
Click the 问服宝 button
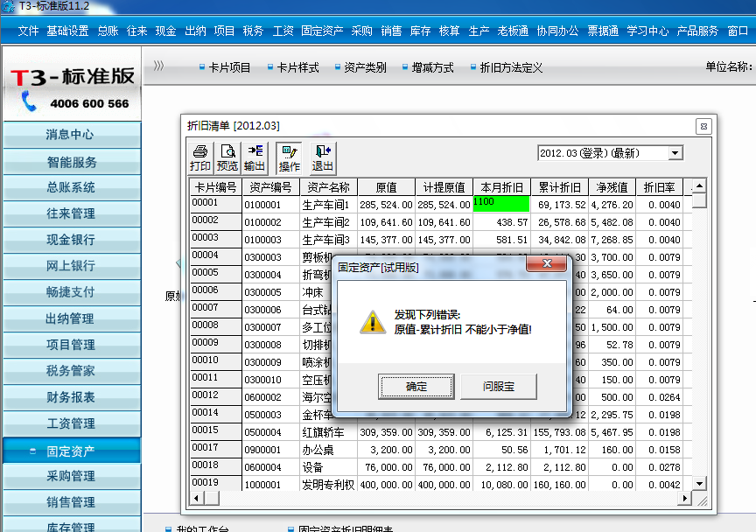pos(499,387)
